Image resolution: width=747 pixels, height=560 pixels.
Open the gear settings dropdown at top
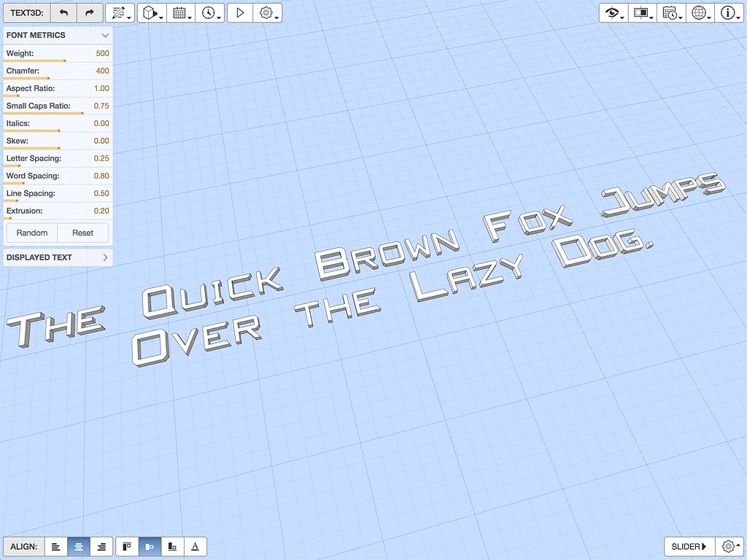267,13
